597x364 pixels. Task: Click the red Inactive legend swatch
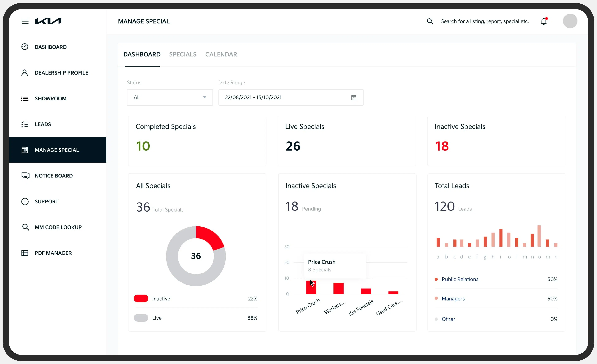[141, 299]
